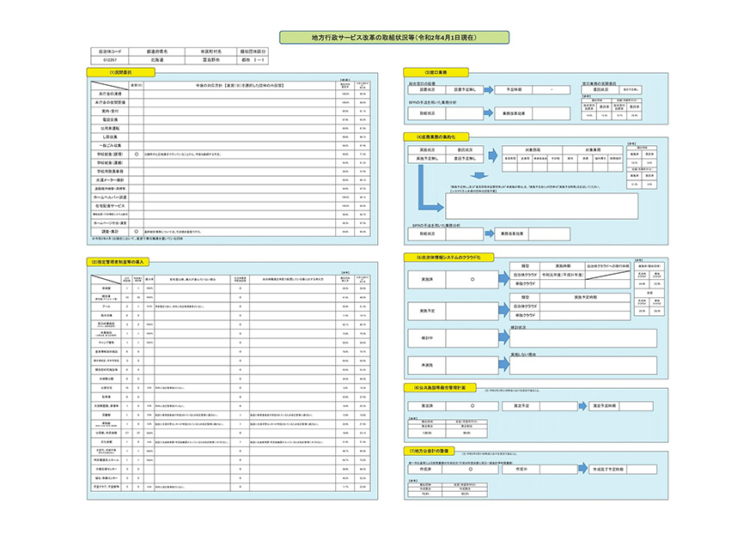This screenshot has height=534, width=756.
Task: Click the L-shaped blue arrow in 庶務業務
Action: pyautogui.click(x=429, y=189)
